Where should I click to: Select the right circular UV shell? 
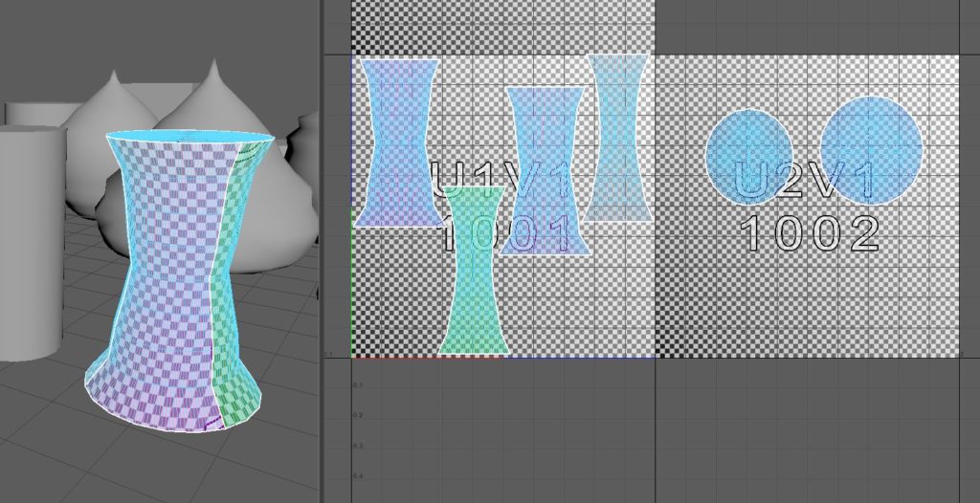pos(871,150)
